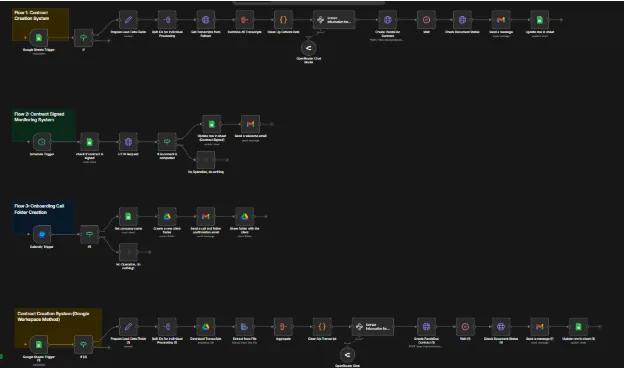Open the Send a welcome email node
Screen dimensions: 628x368
(x=250, y=124)
